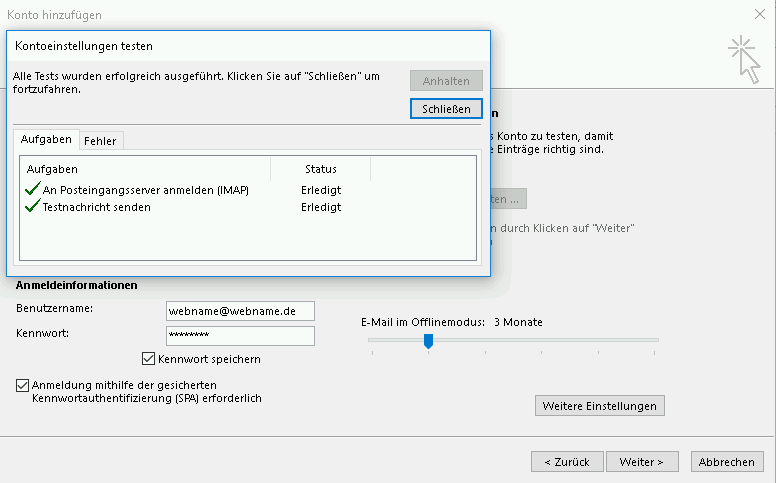Select the Testnachricht senden row
The width and height of the screenshot is (776, 483).
tap(247, 207)
